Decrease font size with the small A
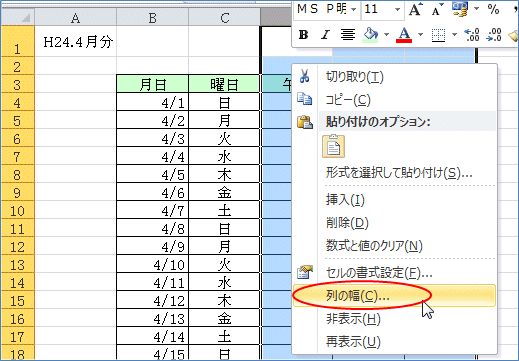519x361 pixels. (437, 10)
